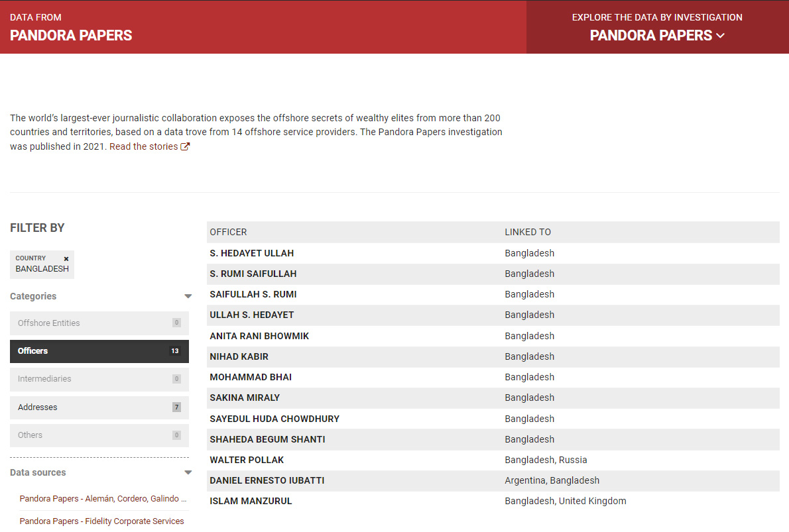This screenshot has width=789, height=532.
Task: Open officer S. HEDAYET ULLAH
Action: pyautogui.click(x=251, y=253)
